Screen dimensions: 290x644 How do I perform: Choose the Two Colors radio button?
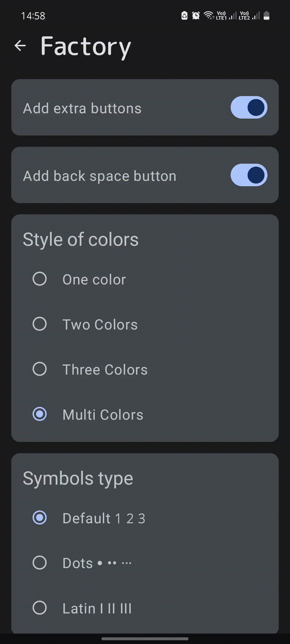point(40,324)
